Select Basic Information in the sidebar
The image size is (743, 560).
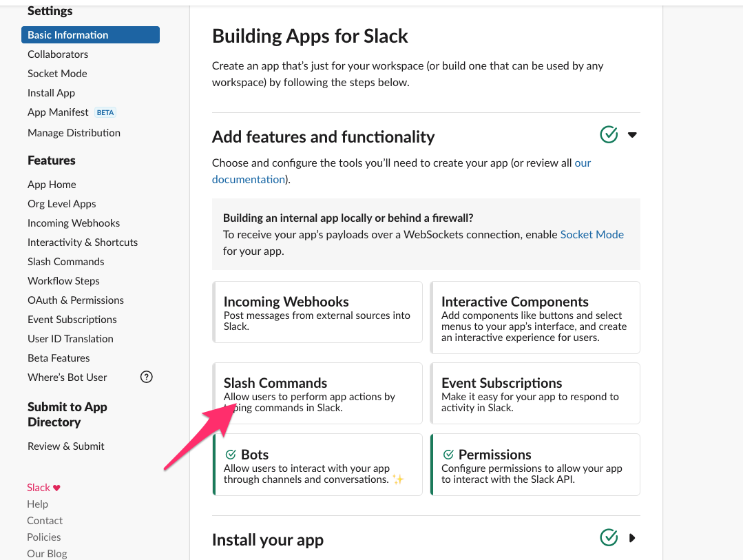[90, 35]
